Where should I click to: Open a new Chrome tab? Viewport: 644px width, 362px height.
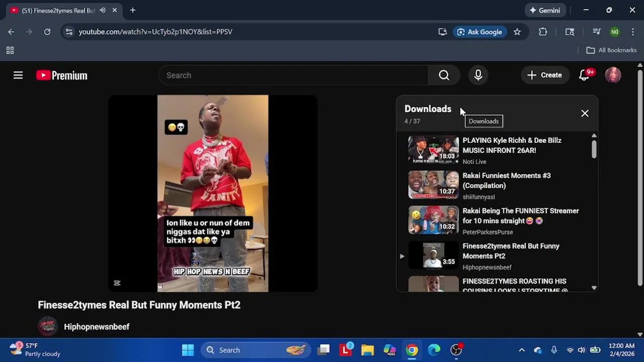(x=133, y=10)
